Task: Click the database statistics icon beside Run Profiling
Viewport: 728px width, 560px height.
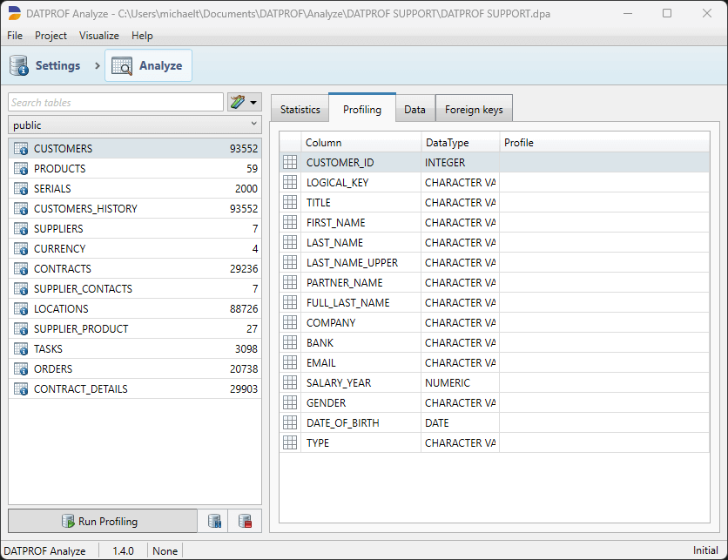Action: click(214, 520)
